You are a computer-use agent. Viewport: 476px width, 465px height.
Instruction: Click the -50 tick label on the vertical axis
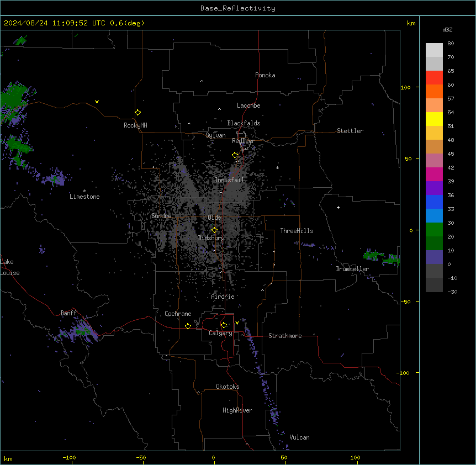(x=405, y=302)
